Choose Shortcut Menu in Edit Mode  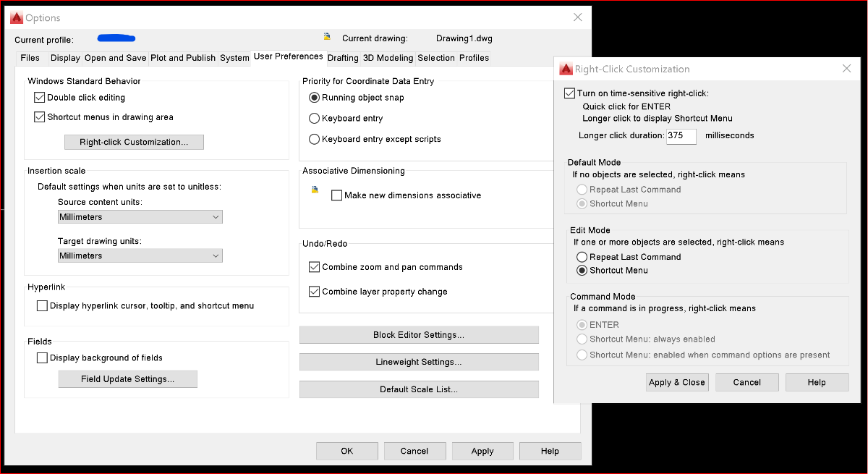[x=582, y=271]
